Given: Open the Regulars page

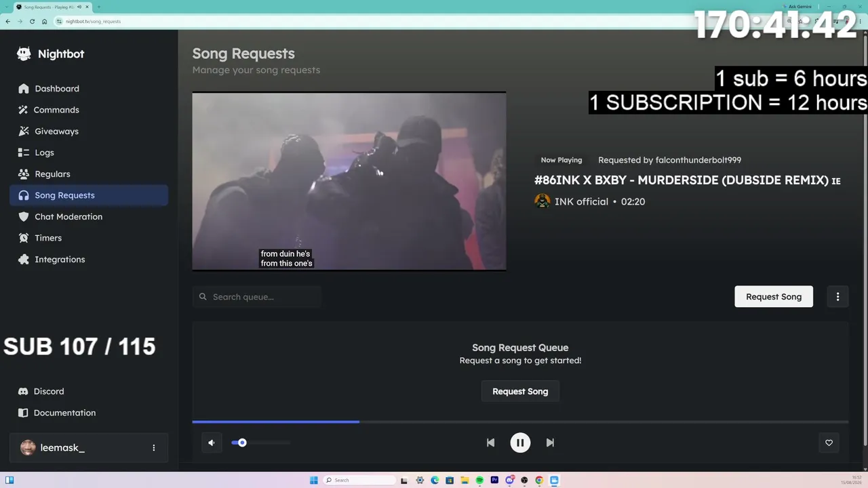Looking at the screenshot, I should click(89, 174).
